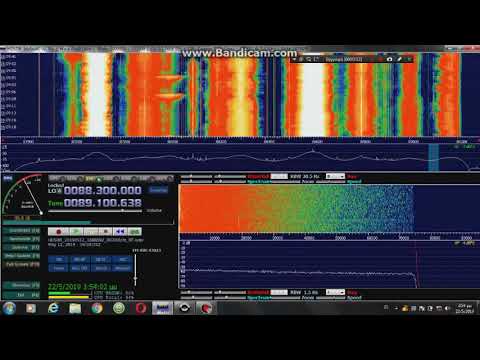Click the input box left of RBW 1.5 Hz
The height and width of the screenshot is (360, 480).
click(x=279, y=292)
